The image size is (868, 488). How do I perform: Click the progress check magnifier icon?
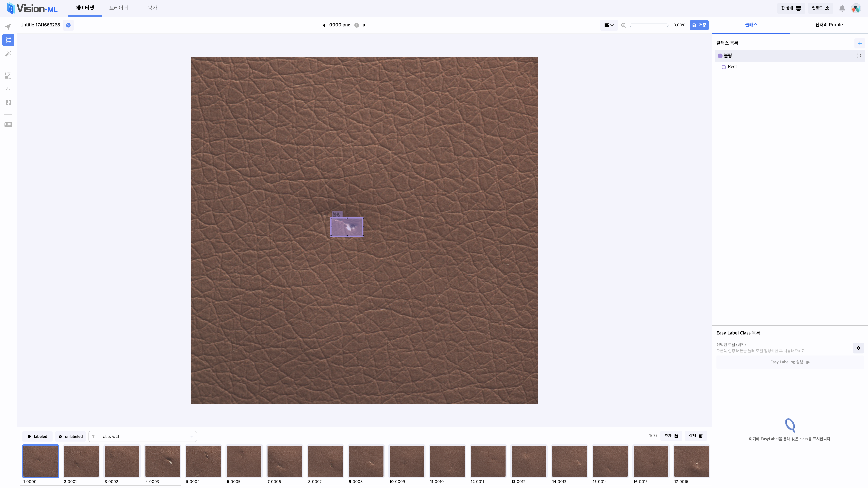coord(623,25)
